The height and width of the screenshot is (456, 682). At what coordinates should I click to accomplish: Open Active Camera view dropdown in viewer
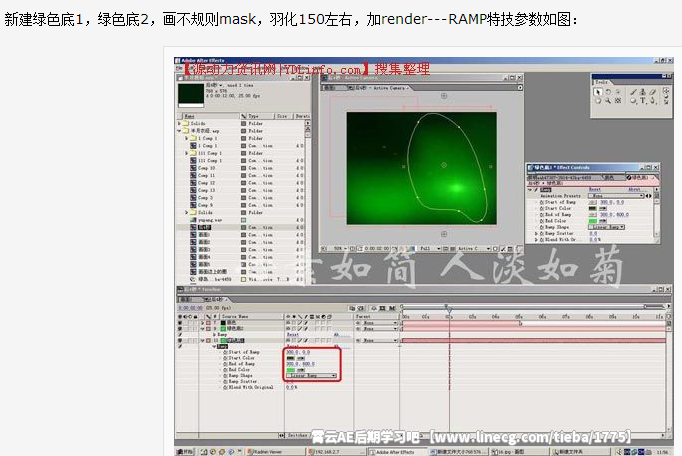click(x=474, y=248)
